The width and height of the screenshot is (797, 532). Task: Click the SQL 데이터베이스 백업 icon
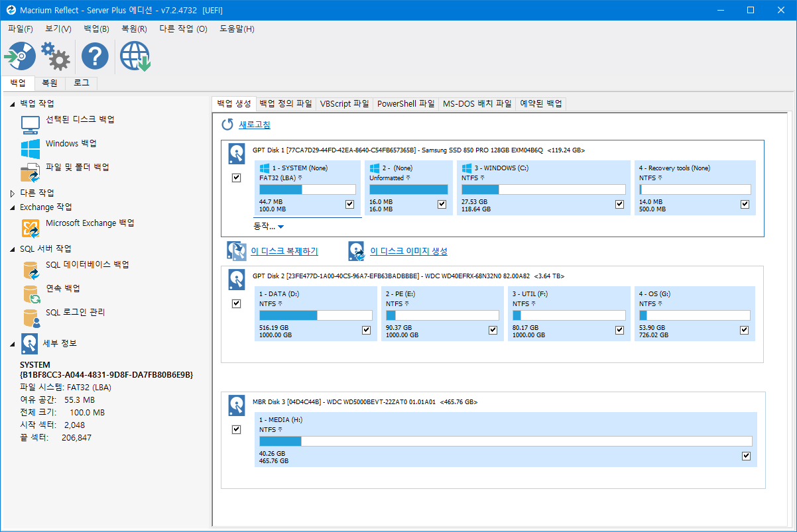31,270
